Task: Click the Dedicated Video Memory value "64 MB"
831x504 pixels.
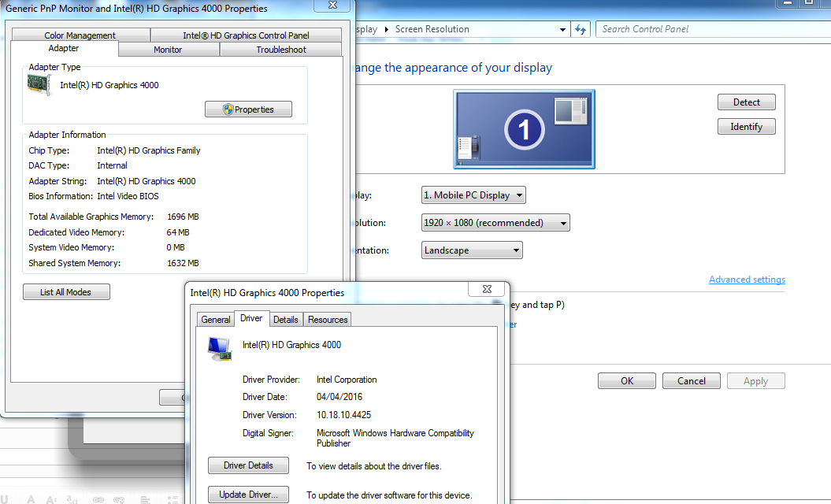Action: point(178,232)
